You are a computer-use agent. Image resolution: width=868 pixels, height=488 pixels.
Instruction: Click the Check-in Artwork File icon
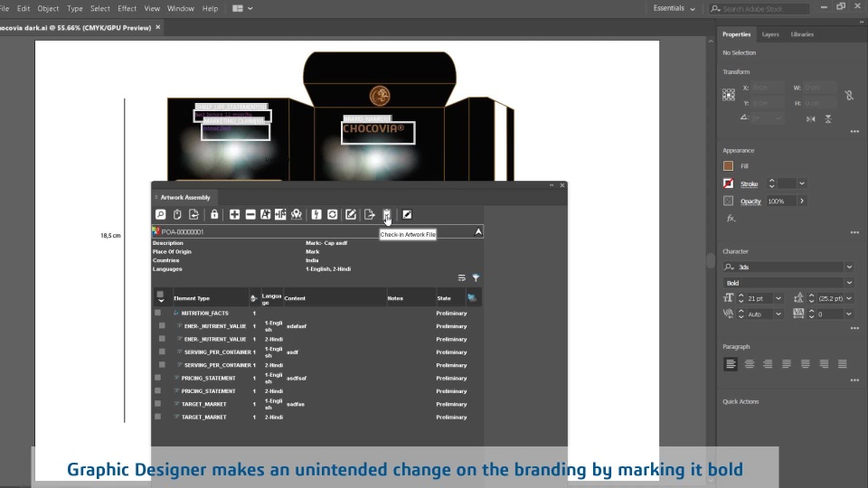387,215
